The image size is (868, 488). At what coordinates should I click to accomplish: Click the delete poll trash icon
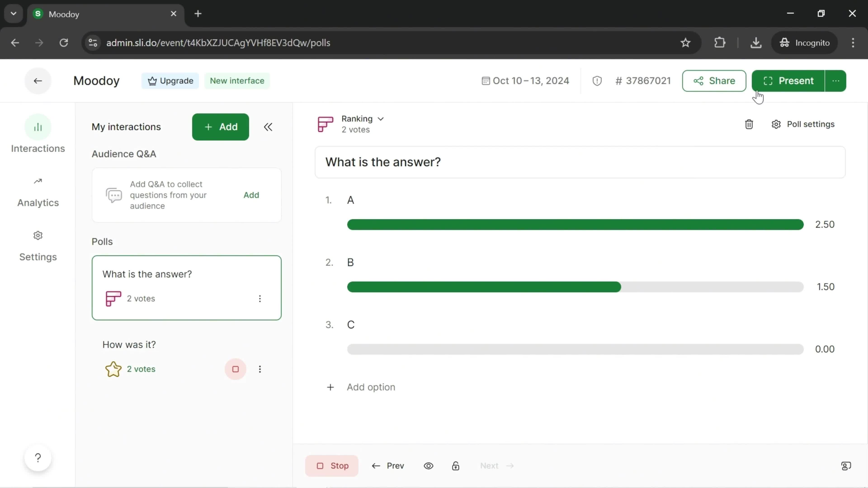(749, 124)
